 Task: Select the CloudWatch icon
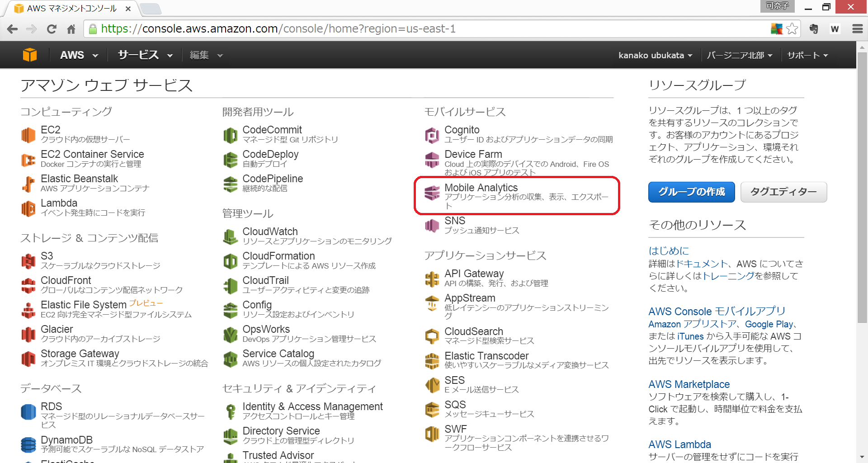click(230, 236)
